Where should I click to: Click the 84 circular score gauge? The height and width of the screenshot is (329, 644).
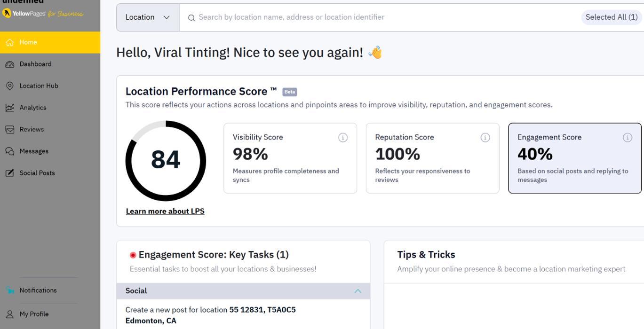(x=166, y=161)
